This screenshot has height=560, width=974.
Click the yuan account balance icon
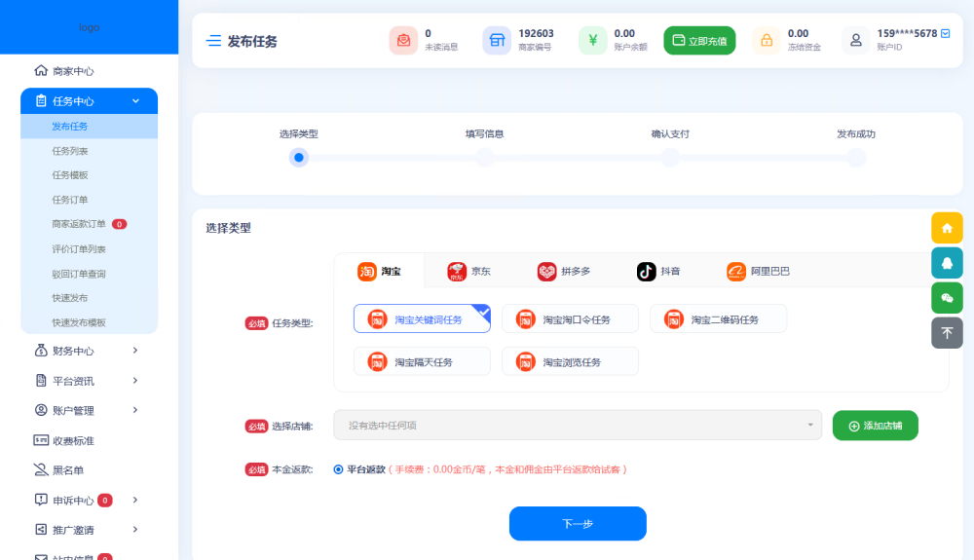[x=592, y=40]
